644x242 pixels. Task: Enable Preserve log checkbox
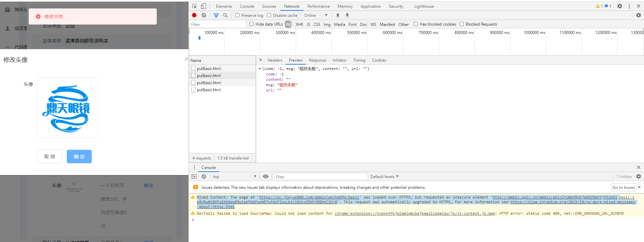tap(237, 15)
